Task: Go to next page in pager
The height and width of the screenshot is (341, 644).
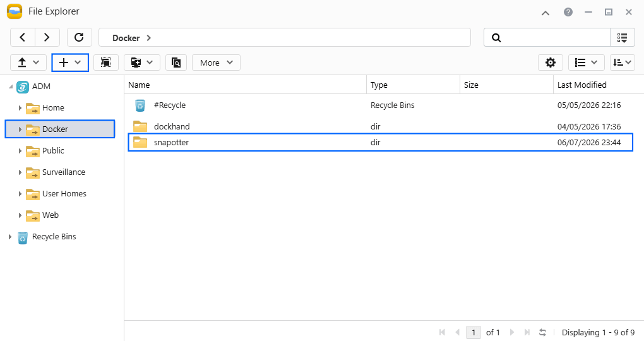Action: (512, 332)
